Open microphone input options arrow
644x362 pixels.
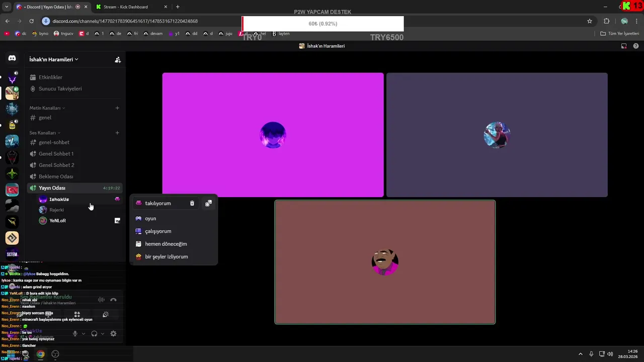point(84,333)
